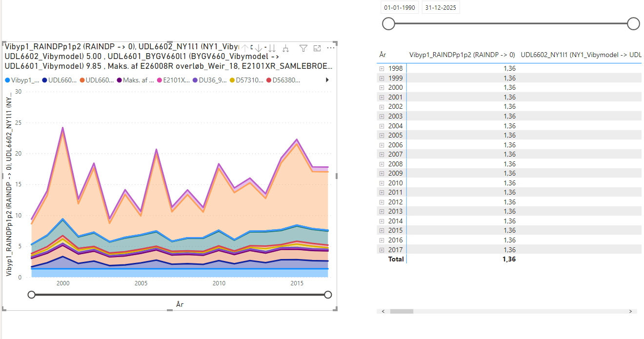Expand the 2008 row in the table
The width and height of the screenshot is (644, 339).
(x=382, y=164)
